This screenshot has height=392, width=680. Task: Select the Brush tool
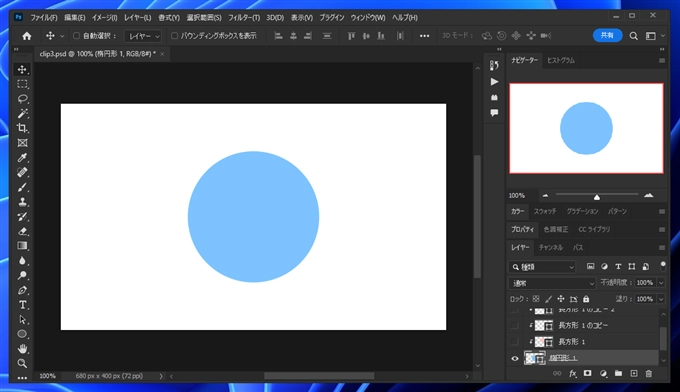(x=22, y=187)
